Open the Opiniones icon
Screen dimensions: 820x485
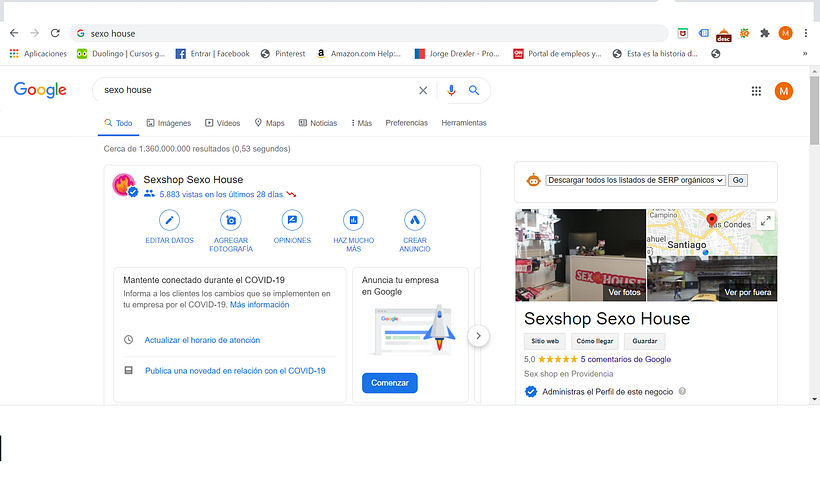click(x=292, y=220)
